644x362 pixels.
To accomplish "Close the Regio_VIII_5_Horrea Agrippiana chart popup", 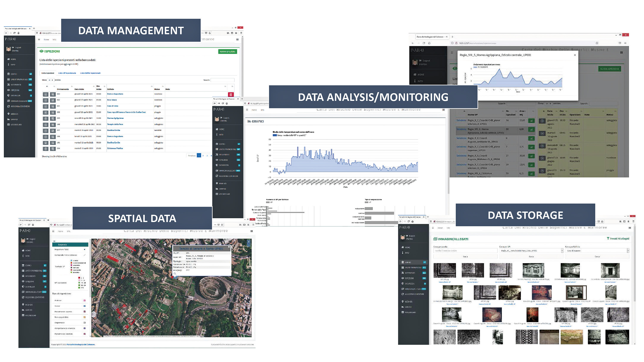I will [575, 55].
